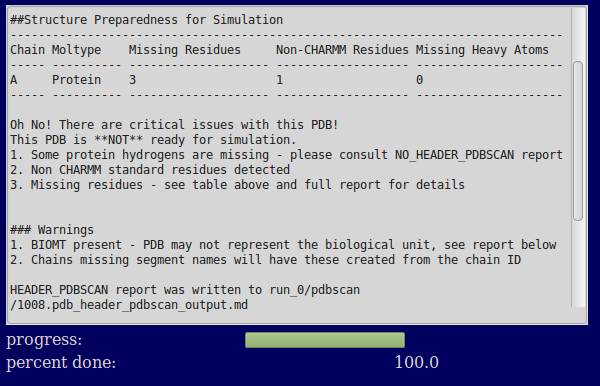
Task: Click the "Chain" column header
Action: pos(28,50)
